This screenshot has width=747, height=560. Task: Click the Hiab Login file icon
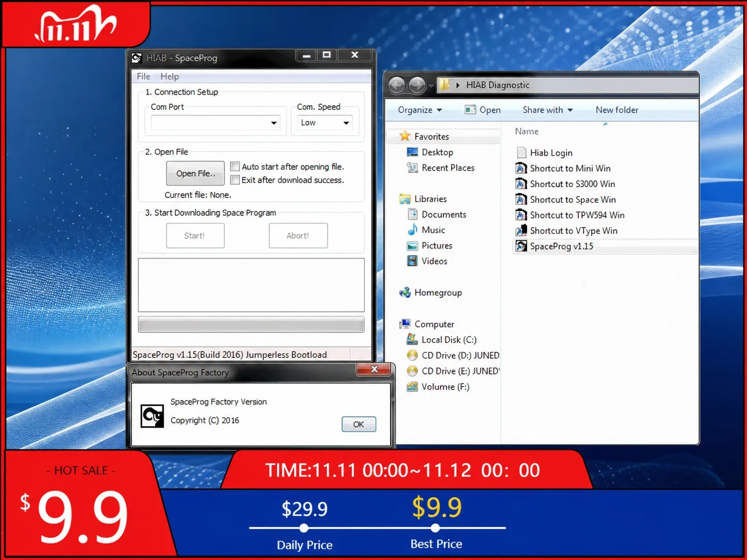tap(521, 153)
